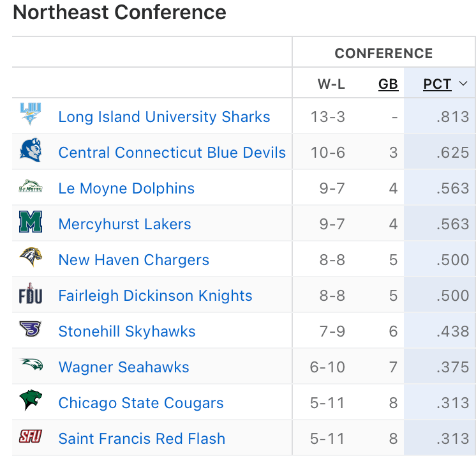Viewport: 476px width, 456px height.
Task: Click the Chicago State Cougars logo
Action: coord(30,401)
